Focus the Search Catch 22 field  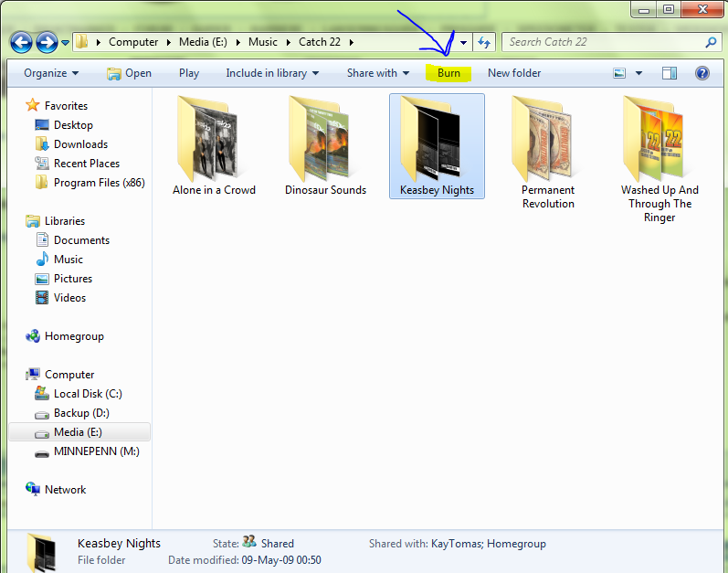pyautogui.click(x=604, y=42)
